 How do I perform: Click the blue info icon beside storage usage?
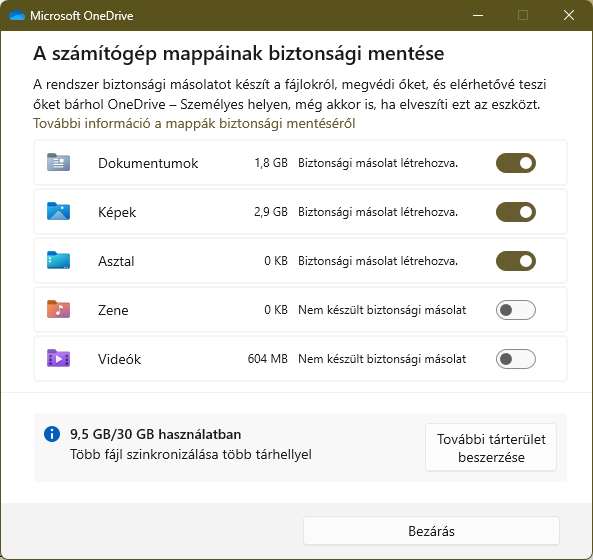pos(52,434)
